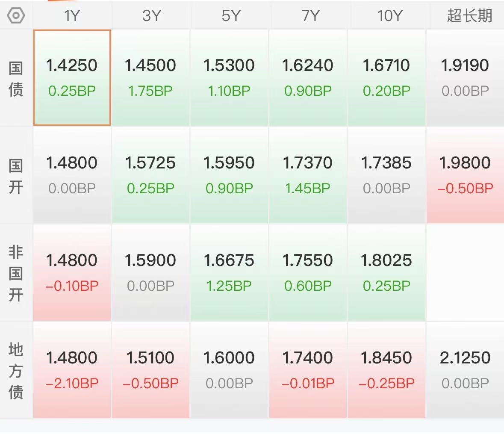Select the 1Y column header
This screenshot has height=434, width=504.
coord(72,15)
